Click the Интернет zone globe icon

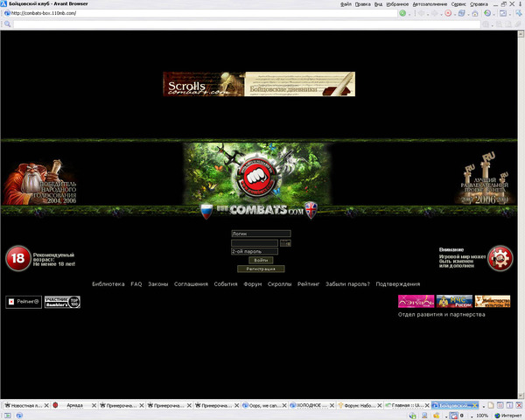point(497,416)
